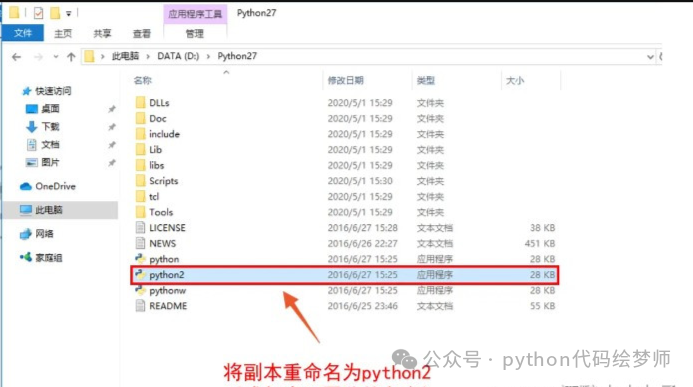This screenshot has width=693, height=387.
Task: Select the pythonw application icon
Action: tap(141, 290)
